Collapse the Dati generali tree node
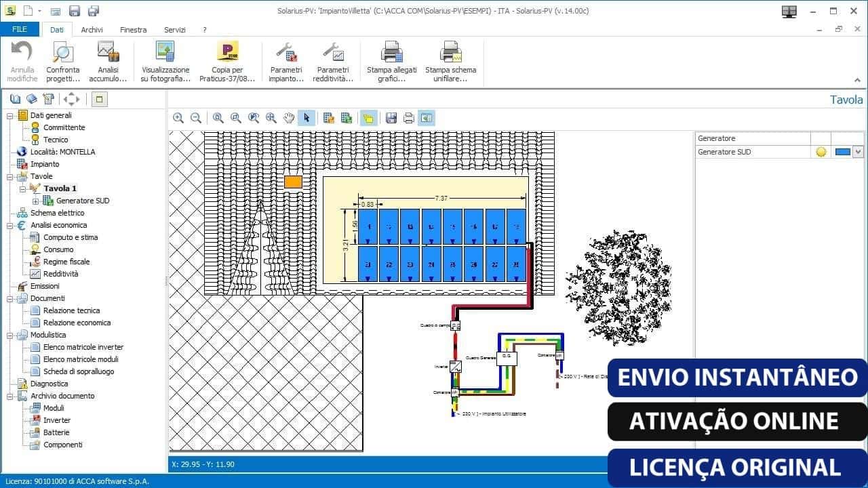The height and width of the screenshot is (488, 868). pyautogui.click(x=10, y=115)
